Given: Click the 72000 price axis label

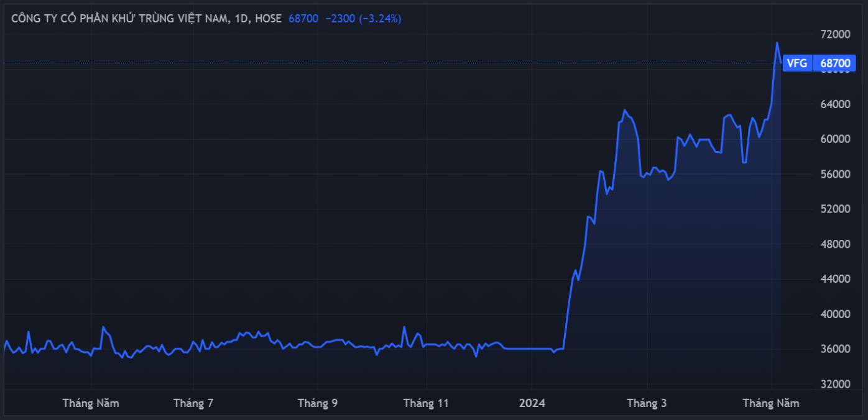Looking at the screenshot, I should pos(834,34).
